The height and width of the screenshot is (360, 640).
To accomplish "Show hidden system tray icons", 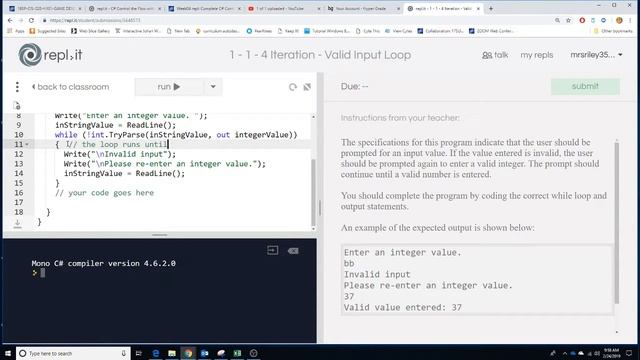I will (x=565, y=353).
